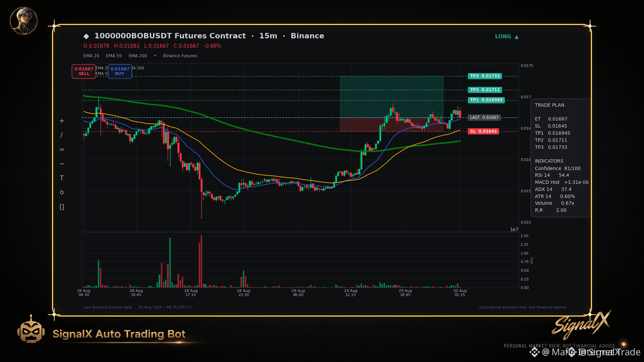Click the red 0.01667 SELL button

pyautogui.click(x=84, y=71)
